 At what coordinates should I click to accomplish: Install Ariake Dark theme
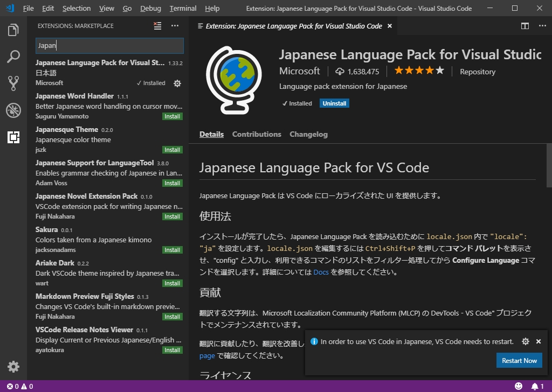(172, 283)
